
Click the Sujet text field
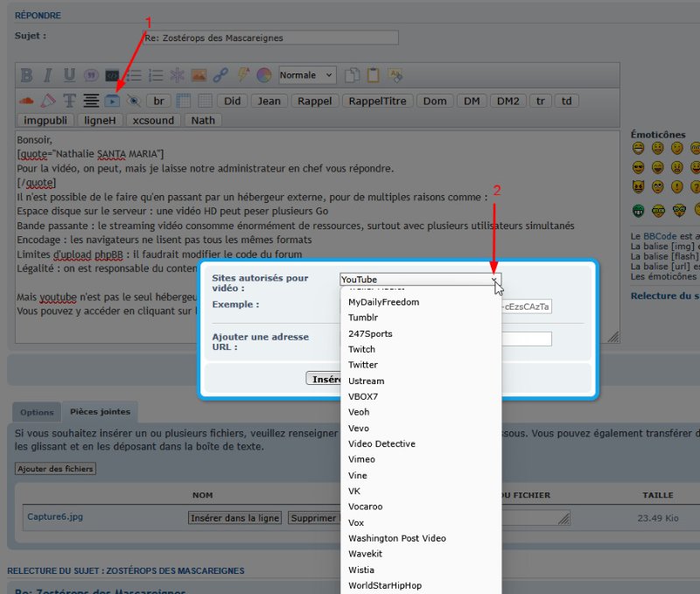pyautogui.click(x=269, y=38)
